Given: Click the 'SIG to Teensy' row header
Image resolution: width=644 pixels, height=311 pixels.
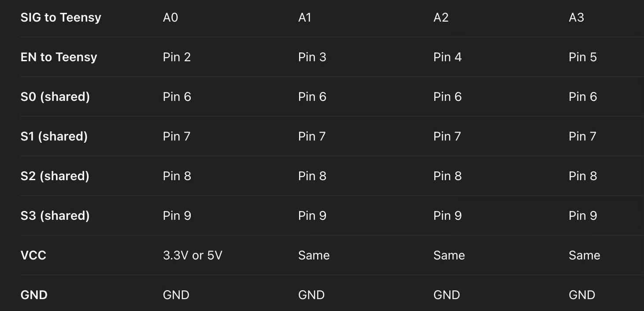Looking at the screenshot, I should (x=61, y=18).
